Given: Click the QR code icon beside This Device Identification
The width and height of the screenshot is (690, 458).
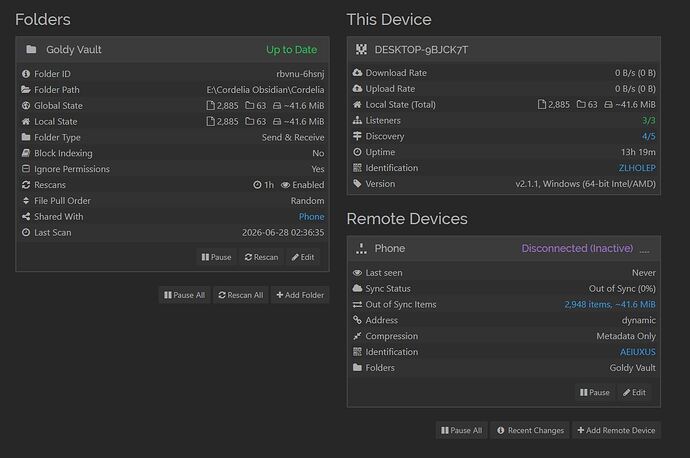Looking at the screenshot, I should [357, 168].
